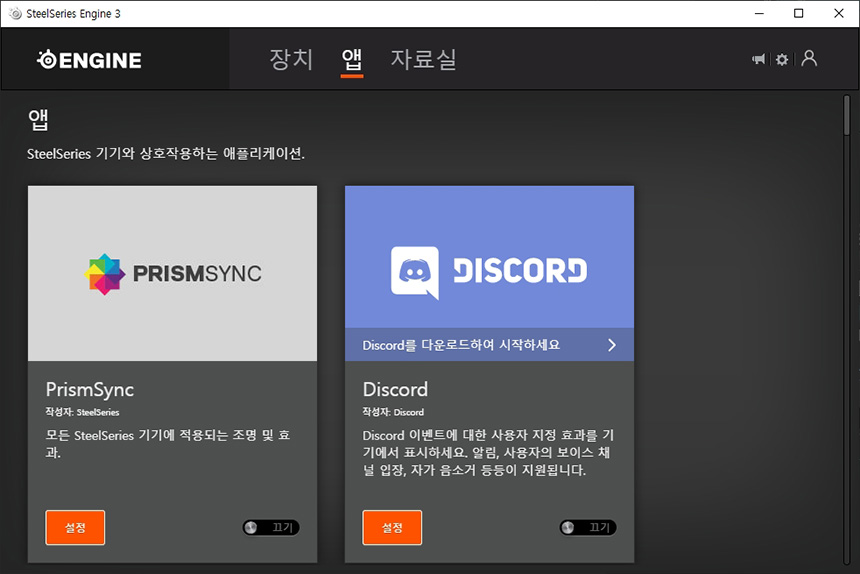Screen dimensions: 860x574
Task: Maximize the SteelSeries Engine window
Action: [x=799, y=14]
